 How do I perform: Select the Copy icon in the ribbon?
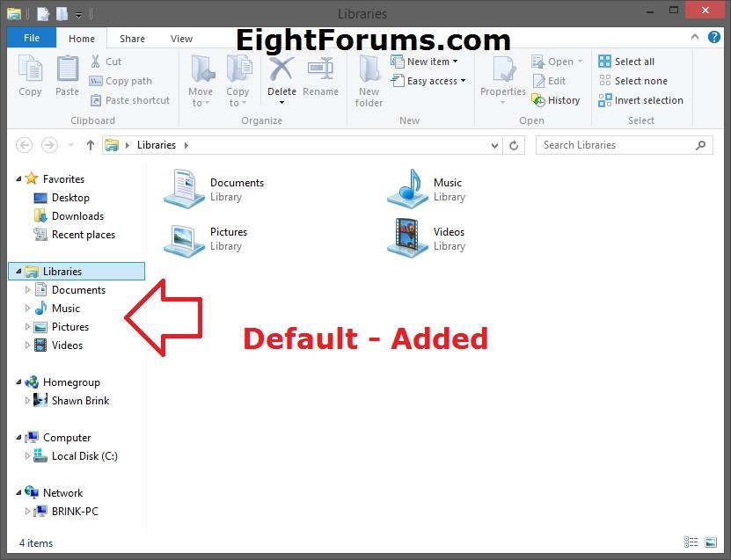(x=30, y=77)
